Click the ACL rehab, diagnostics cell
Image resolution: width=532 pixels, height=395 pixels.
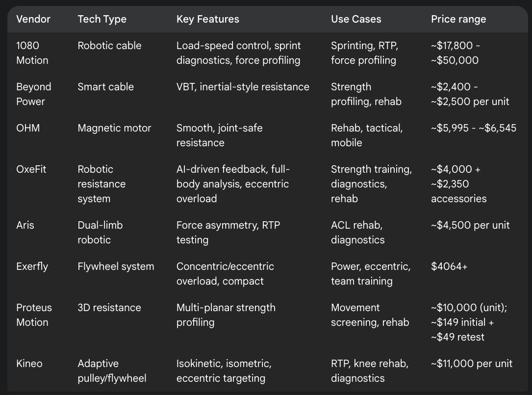[358, 233]
